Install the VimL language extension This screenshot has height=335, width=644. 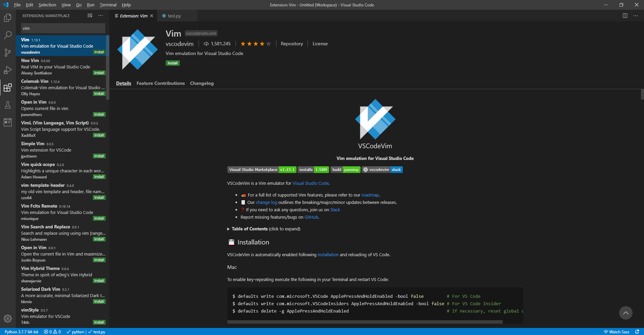[x=99, y=135]
